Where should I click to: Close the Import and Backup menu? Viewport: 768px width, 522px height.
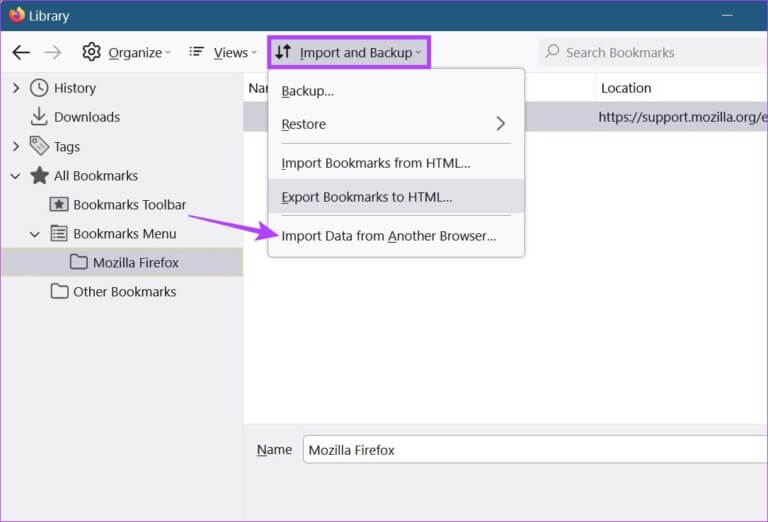click(349, 52)
